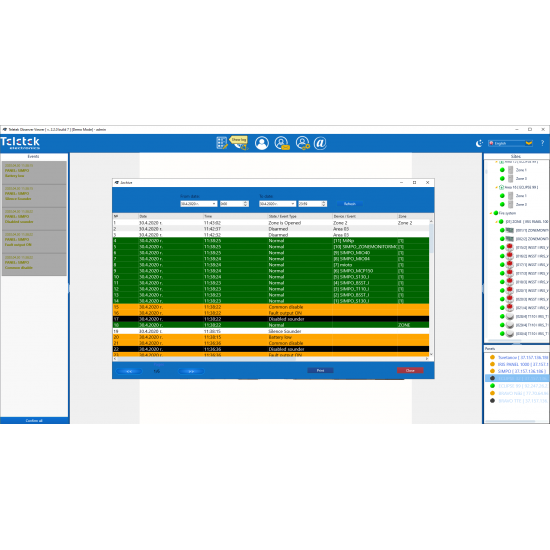
Task: Toggle the night mode moon icon
Action: coord(479,143)
